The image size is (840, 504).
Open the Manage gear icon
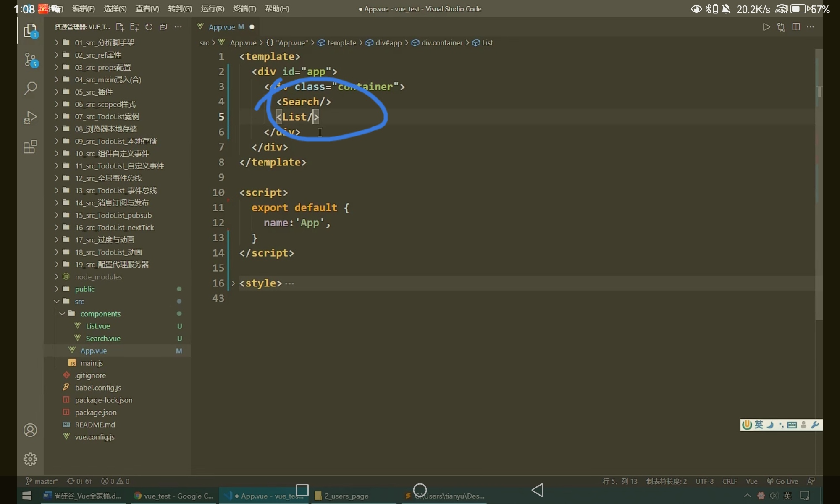[x=30, y=459]
